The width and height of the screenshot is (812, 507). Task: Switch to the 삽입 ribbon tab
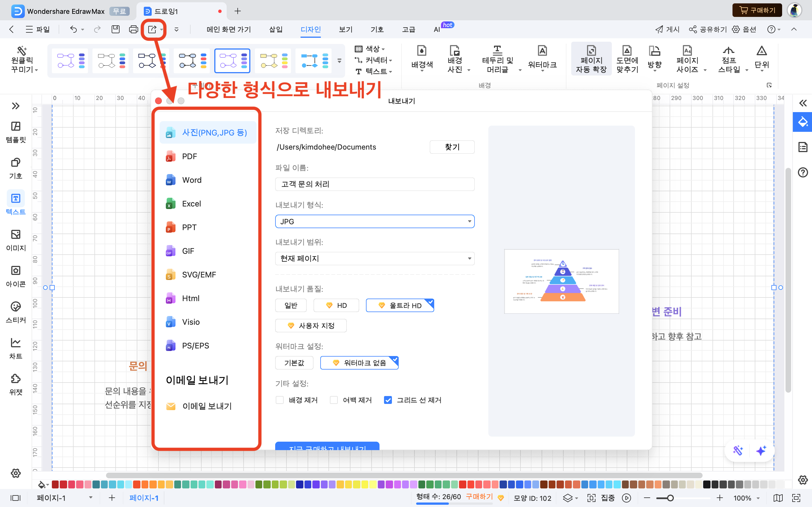[275, 30]
